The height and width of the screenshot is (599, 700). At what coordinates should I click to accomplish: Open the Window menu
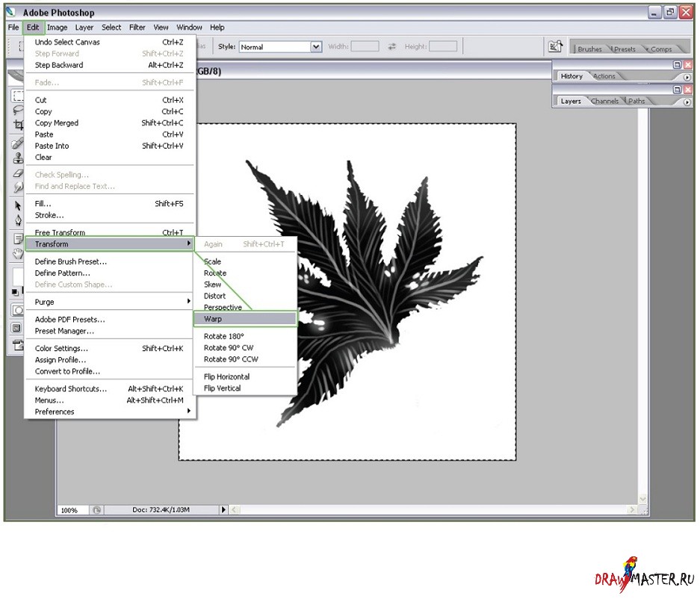[x=189, y=27]
